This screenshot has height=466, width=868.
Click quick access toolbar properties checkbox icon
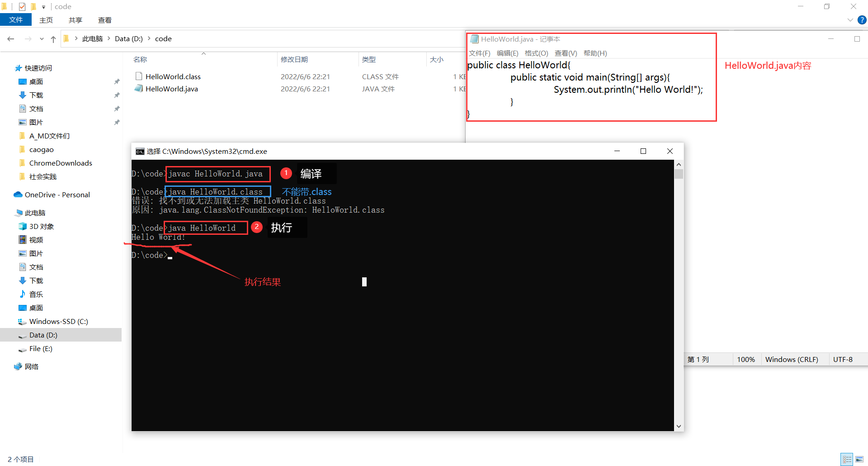click(22, 7)
